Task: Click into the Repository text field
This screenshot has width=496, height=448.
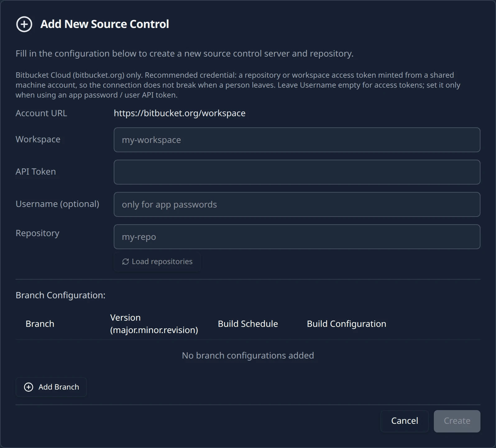Action: coord(297,237)
